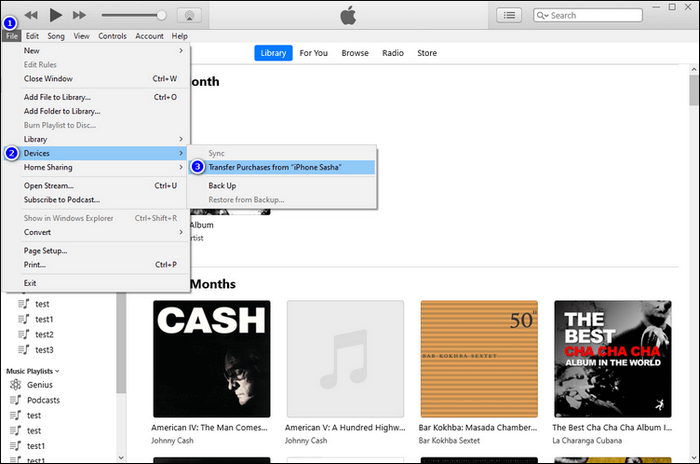
Task: Open the Bar Kokhba orange album cover
Action: 479,359
